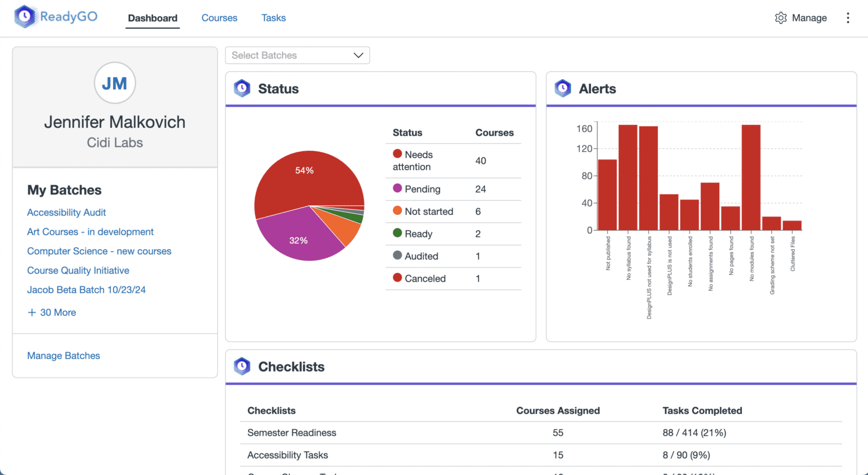Image resolution: width=868 pixels, height=475 pixels.
Task: Click the Checklists panel clock icon
Action: pyautogui.click(x=242, y=366)
